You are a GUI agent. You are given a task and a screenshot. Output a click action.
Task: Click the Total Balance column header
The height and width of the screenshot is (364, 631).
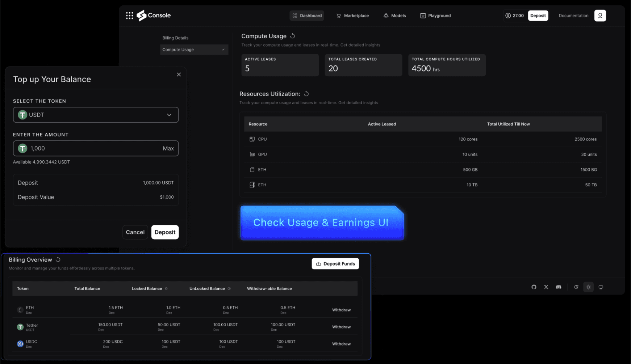[x=87, y=288]
